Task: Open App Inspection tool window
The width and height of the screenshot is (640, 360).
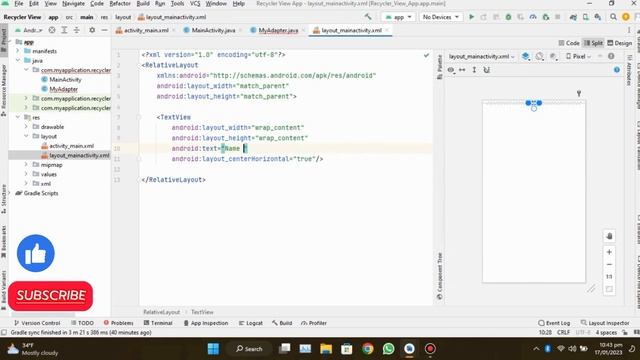Action: click(x=206, y=323)
